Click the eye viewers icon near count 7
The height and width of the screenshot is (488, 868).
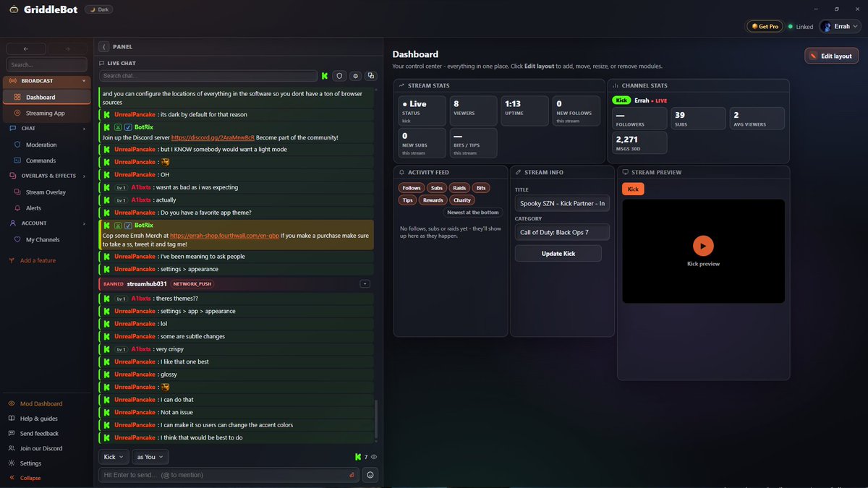click(x=374, y=457)
